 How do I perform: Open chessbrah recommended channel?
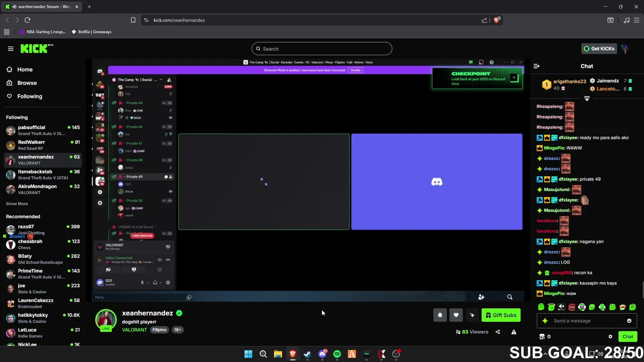click(42, 244)
